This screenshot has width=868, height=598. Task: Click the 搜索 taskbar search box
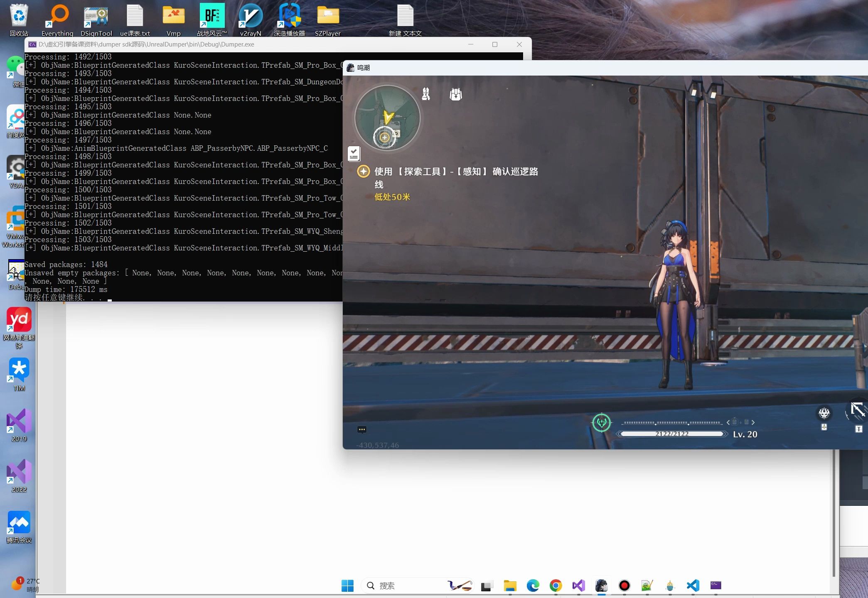click(x=418, y=586)
